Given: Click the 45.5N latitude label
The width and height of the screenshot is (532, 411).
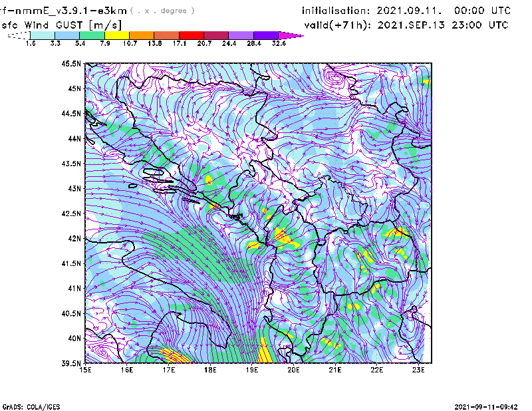Looking at the screenshot, I should pos(71,63).
